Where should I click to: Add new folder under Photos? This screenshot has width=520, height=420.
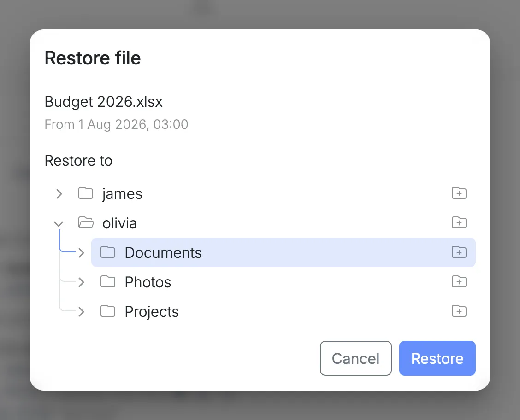point(459,281)
